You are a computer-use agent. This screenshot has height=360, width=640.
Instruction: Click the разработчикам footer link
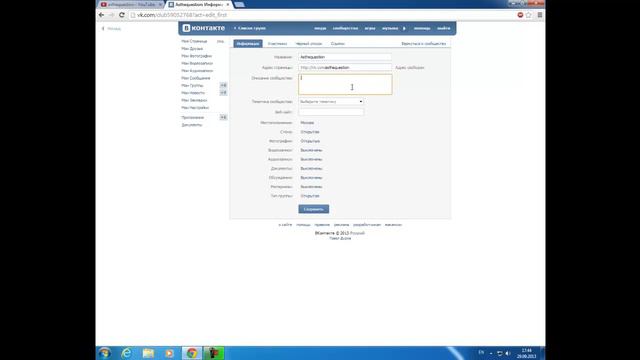(x=367, y=224)
